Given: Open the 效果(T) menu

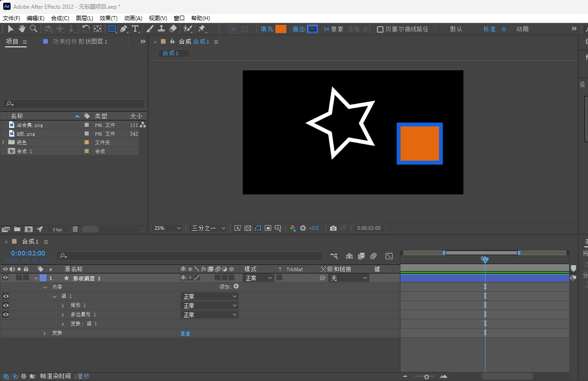Looking at the screenshot, I should (x=108, y=18).
